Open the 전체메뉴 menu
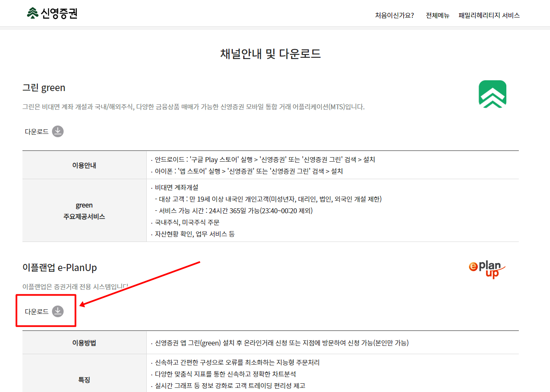Screen dimensions: 550x392 tap(438, 15)
